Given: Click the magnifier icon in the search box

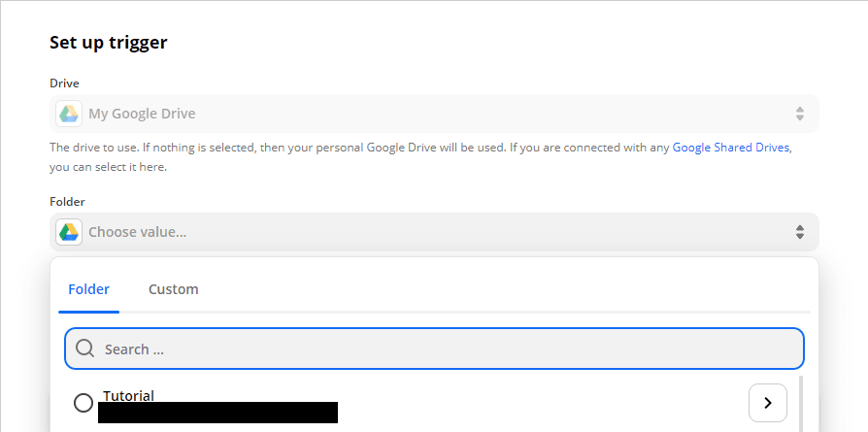Looking at the screenshot, I should point(84,349).
